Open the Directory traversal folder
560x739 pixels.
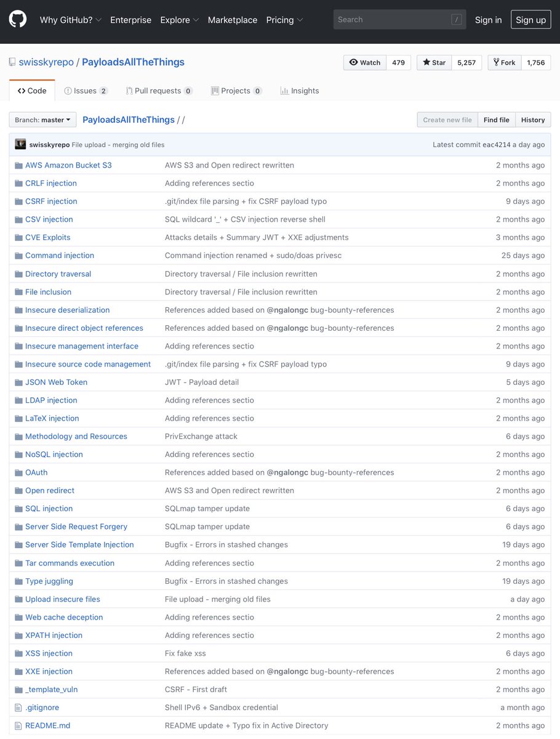(x=58, y=273)
